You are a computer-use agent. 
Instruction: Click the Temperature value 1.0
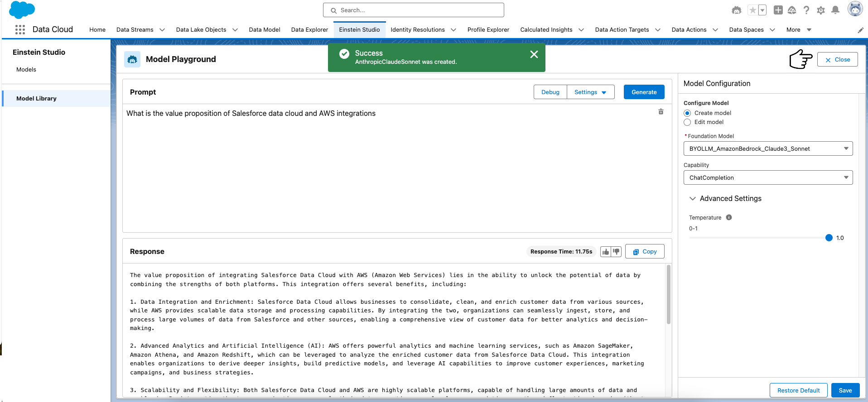pyautogui.click(x=840, y=238)
